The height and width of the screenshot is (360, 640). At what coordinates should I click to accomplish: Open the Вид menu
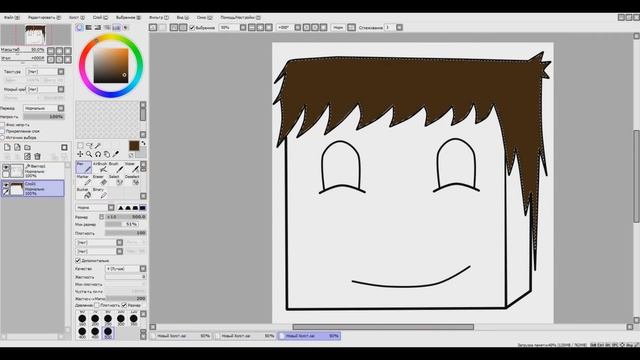182,18
